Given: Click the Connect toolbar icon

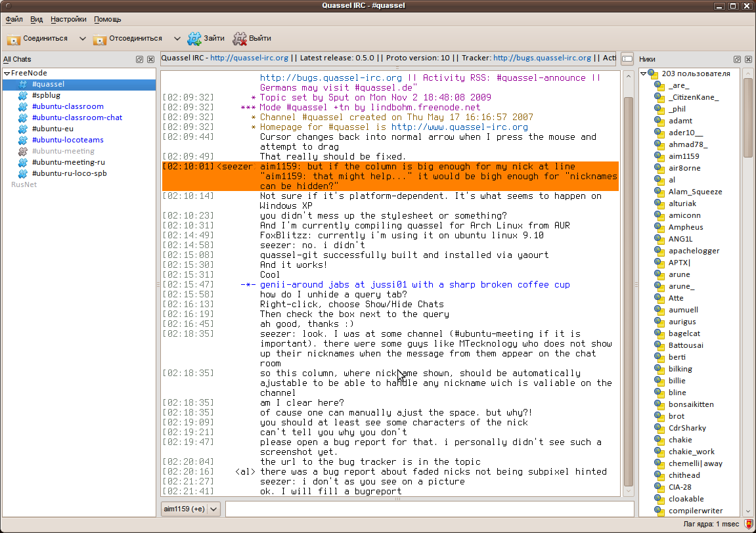Looking at the screenshot, I should (14, 39).
